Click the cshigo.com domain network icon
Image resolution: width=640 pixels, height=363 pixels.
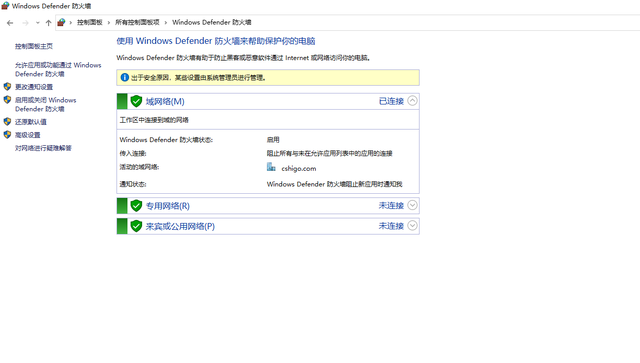click(x=271, y=167)
